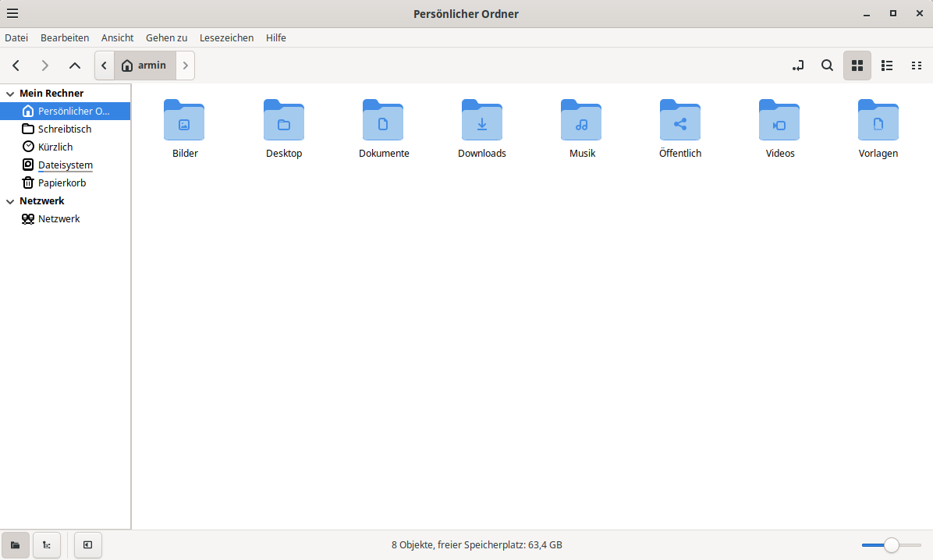Open Papierkorb in the sidebar
Viewport: 933px width, 560px height.
coord(62,183)
